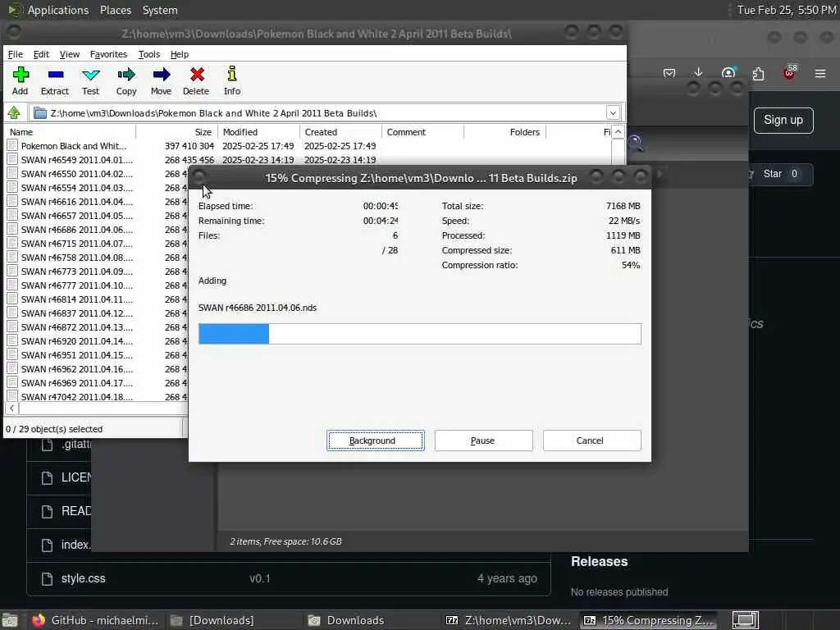Click folder icon beside address path
This screenshot has width=840, height=630.
point(39,113)
